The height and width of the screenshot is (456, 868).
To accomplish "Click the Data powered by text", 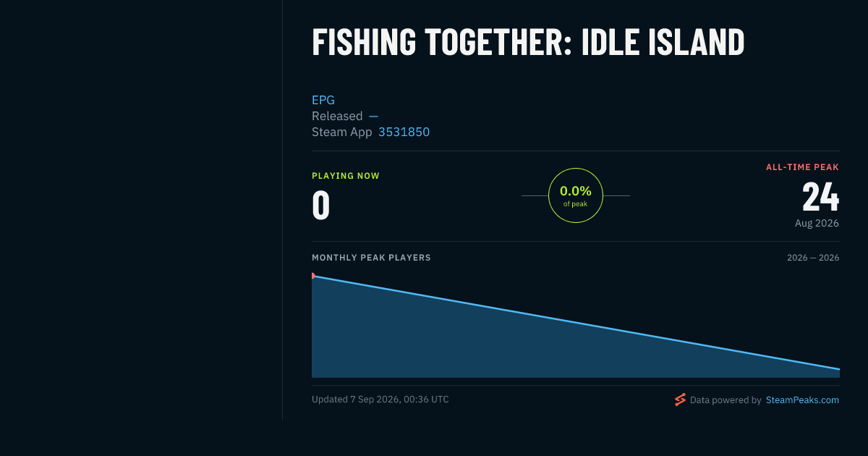I will (x=726, y=400).
